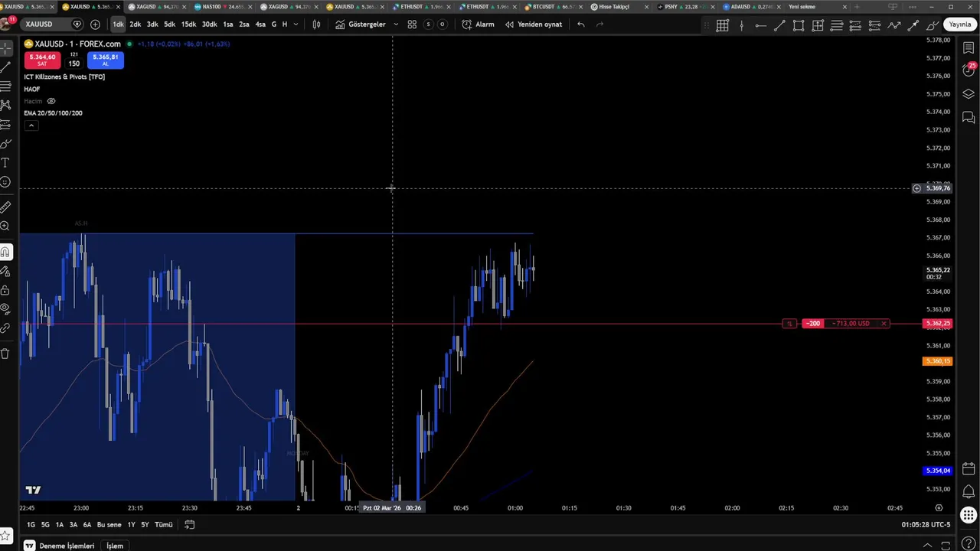Select the 5dk timeframe
The image size is (980, 551).
pyautogui.click(x=169, y=24)
